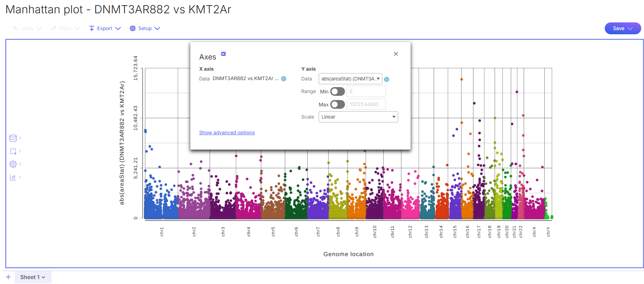The image size is (644, 284).
Task: Click the X axis data blue circle
Action: 284,79
